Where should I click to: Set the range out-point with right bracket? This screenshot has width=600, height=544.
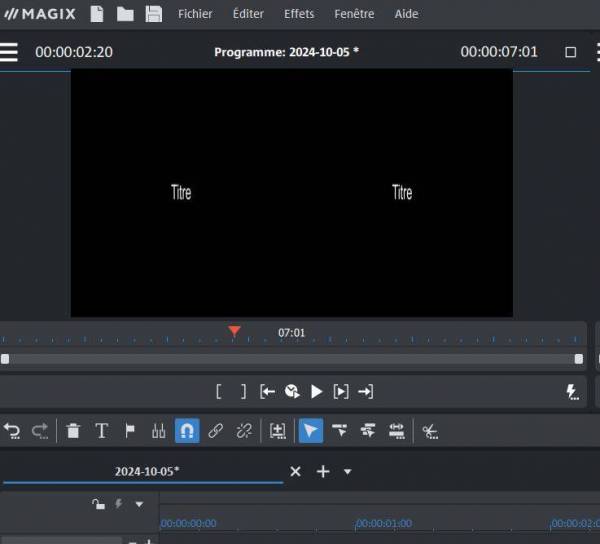pyautogui.click(x=243, y=392)
